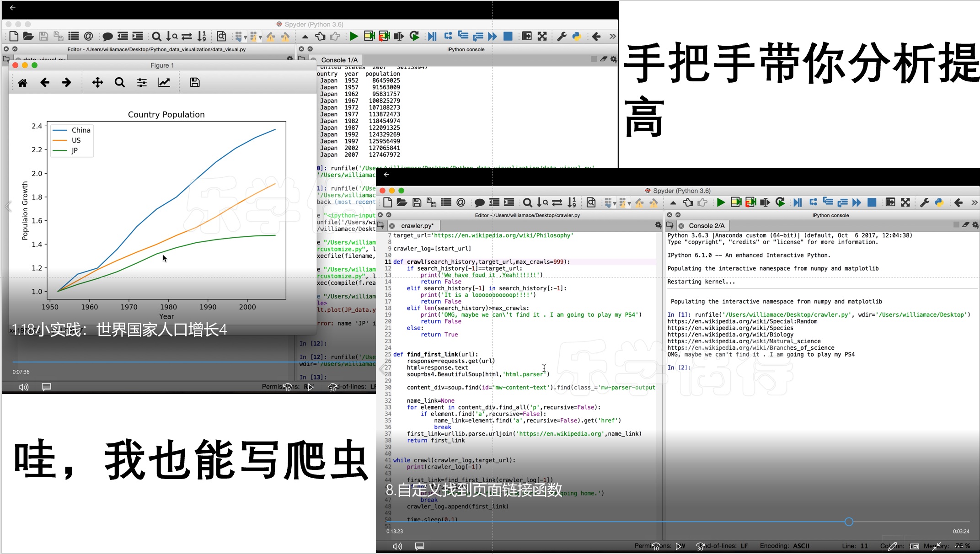Click back arrow in Figure 1 toolbar
Screen dimensions: 980x554
45,83
